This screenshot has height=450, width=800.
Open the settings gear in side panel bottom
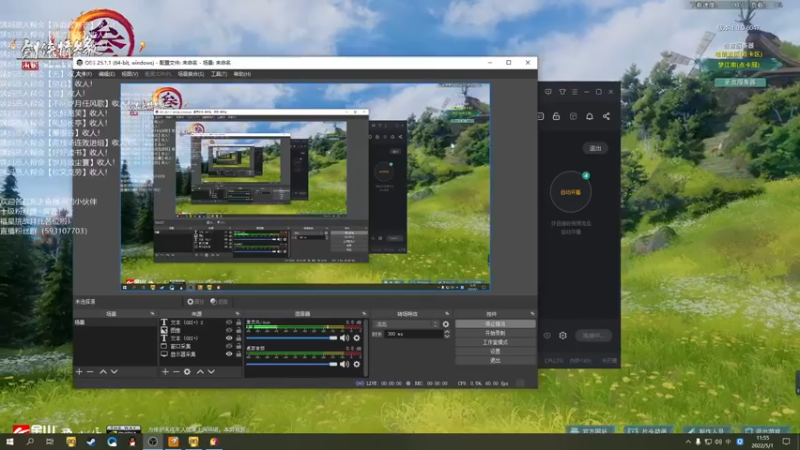click(563, 335)
